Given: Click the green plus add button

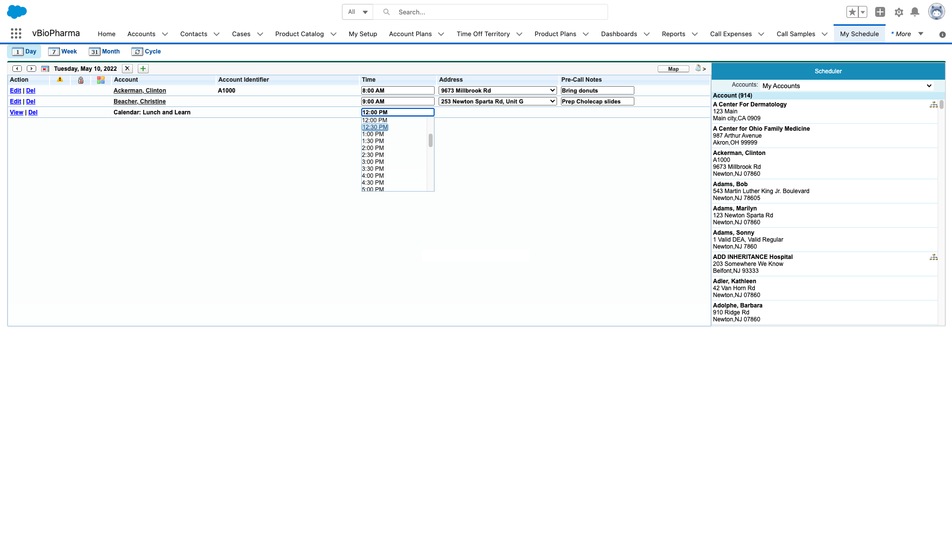Looking at the screenshot, I should click(x=143, y=69).
